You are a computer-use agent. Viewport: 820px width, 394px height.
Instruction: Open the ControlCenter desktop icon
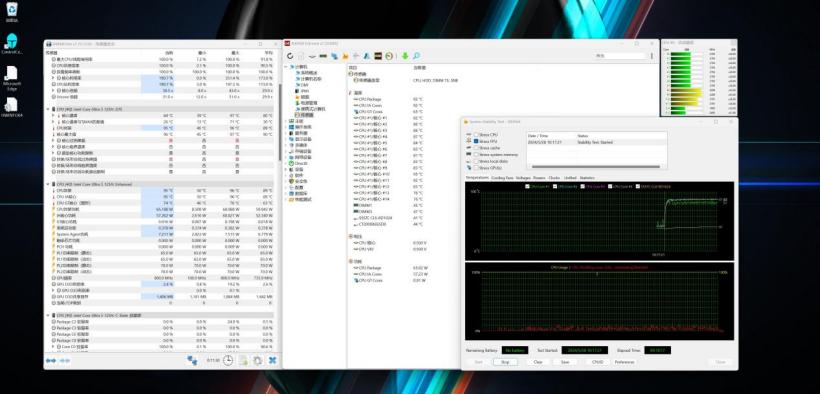point(12,44)
